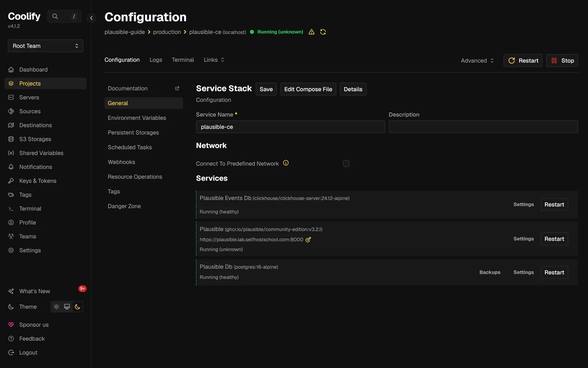Switch to dark theme moon toggle
Viewport: 588px width, 368px height.
tap(78, 307)
